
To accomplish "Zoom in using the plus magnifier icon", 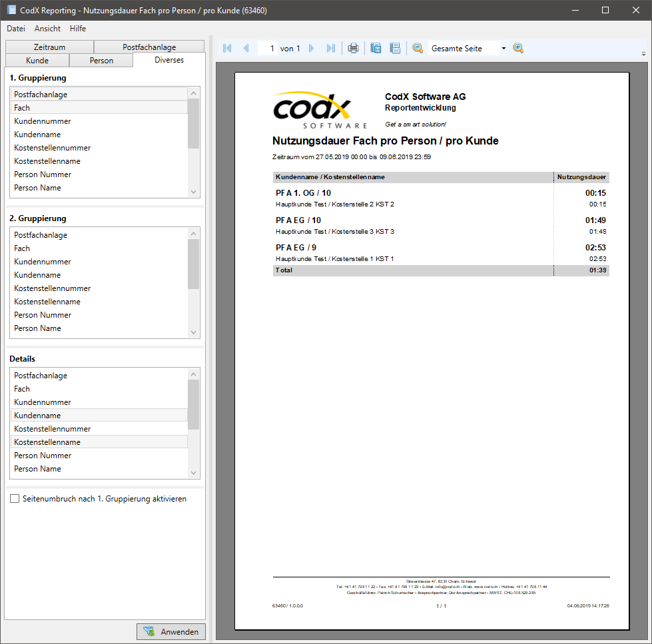I will click(518, 48).
